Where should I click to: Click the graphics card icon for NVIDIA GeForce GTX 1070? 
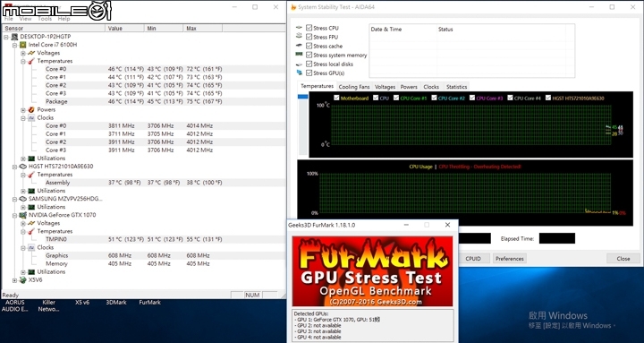pyautogui.click(x=23, y=215)
